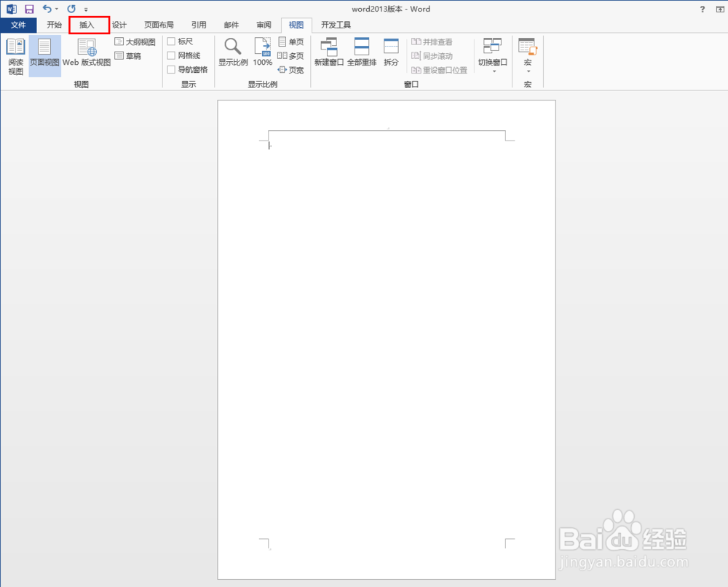Viewport: 728px width, 587px height.
Task: Switch to the 插入 (Insert) tab
Action: (87, 25)
